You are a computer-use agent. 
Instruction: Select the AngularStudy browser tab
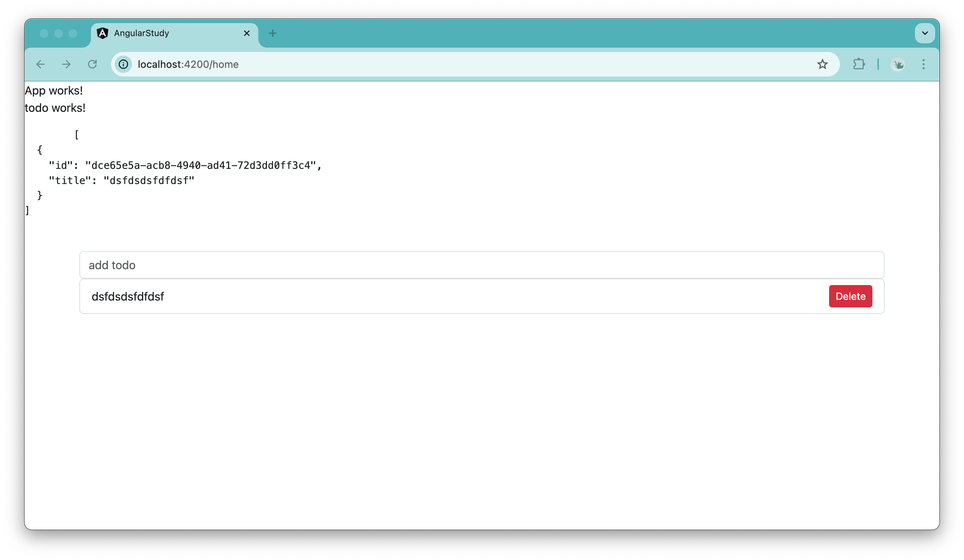[x=161, y=33]
